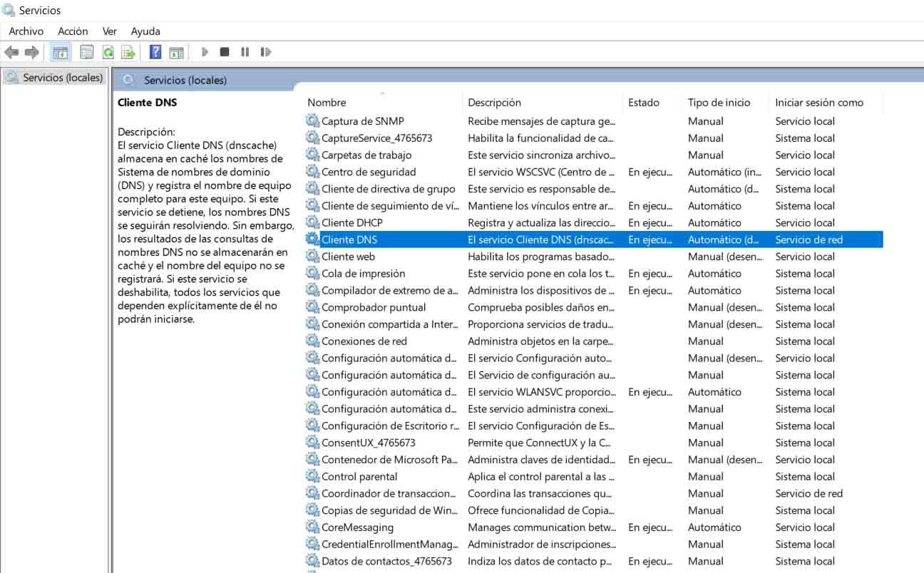Open Properties from the toolbar sheet icon

[87, 52]
